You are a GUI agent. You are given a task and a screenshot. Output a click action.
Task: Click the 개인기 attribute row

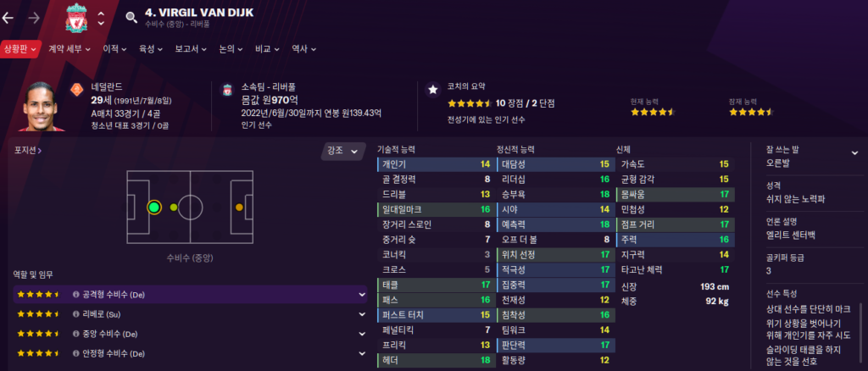click(x=435, y=164)
